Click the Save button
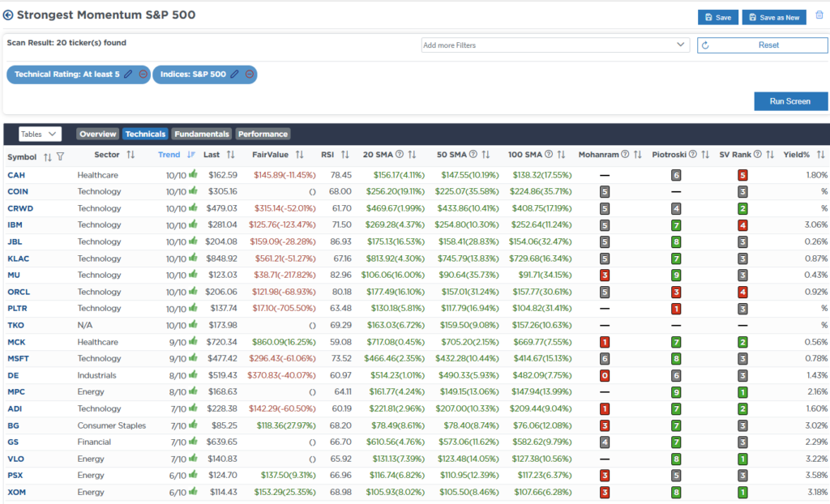This screenshot has height=504, width=830. coord(718,18)
